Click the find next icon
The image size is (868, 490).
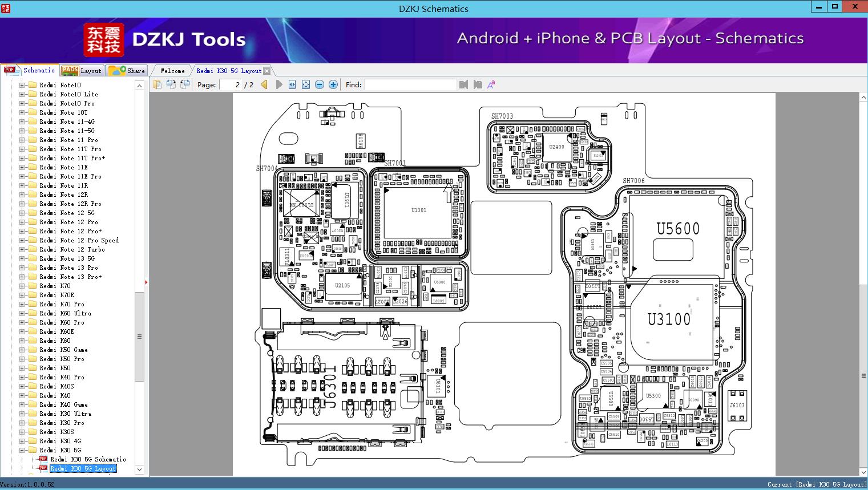coord(478,84)
